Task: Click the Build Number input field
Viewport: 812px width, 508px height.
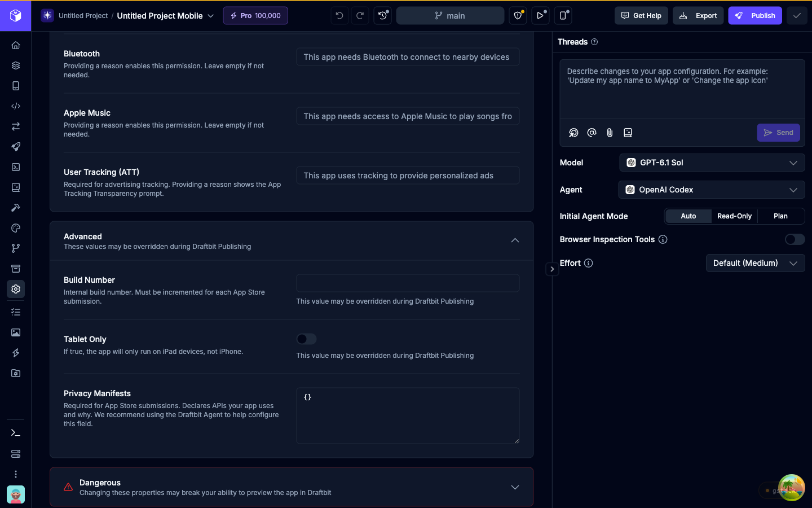Action: 408,283
